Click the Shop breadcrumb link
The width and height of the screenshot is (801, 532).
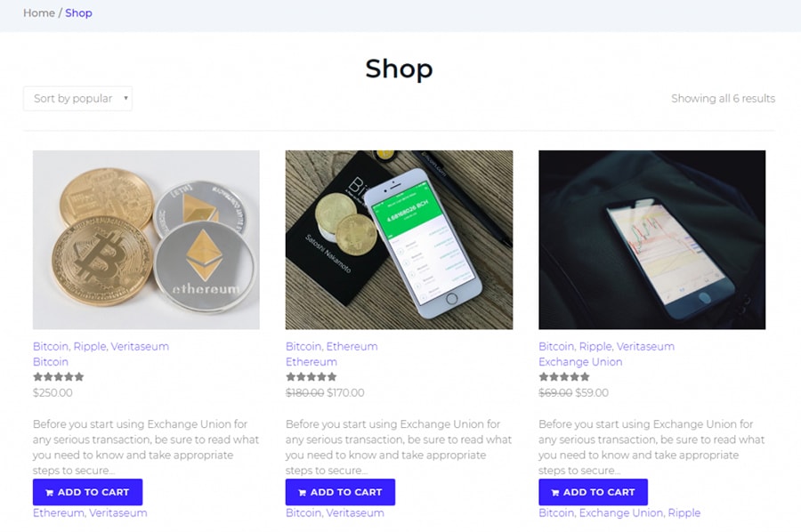pyautogui.click(x=78, y=13)
